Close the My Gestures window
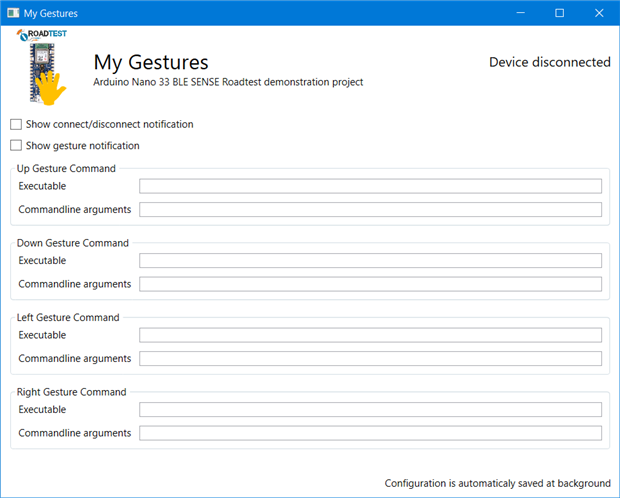Viewport: 620px width, 498px height. pos(598,13)
